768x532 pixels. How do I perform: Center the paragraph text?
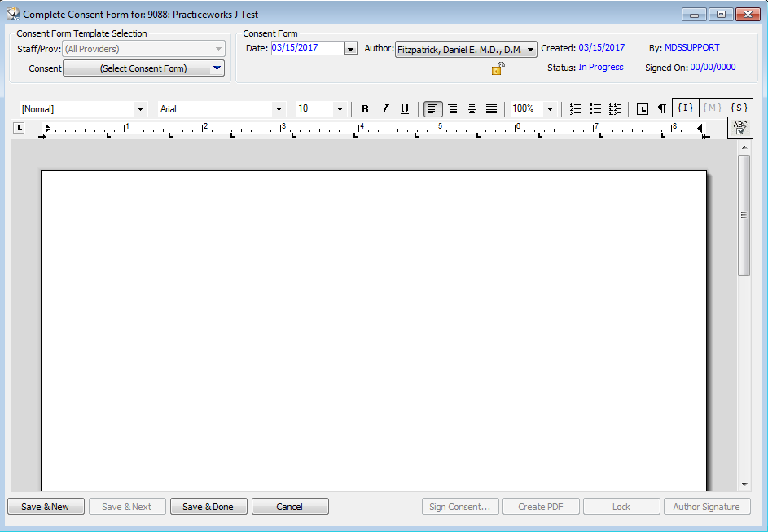pos(472,108)
